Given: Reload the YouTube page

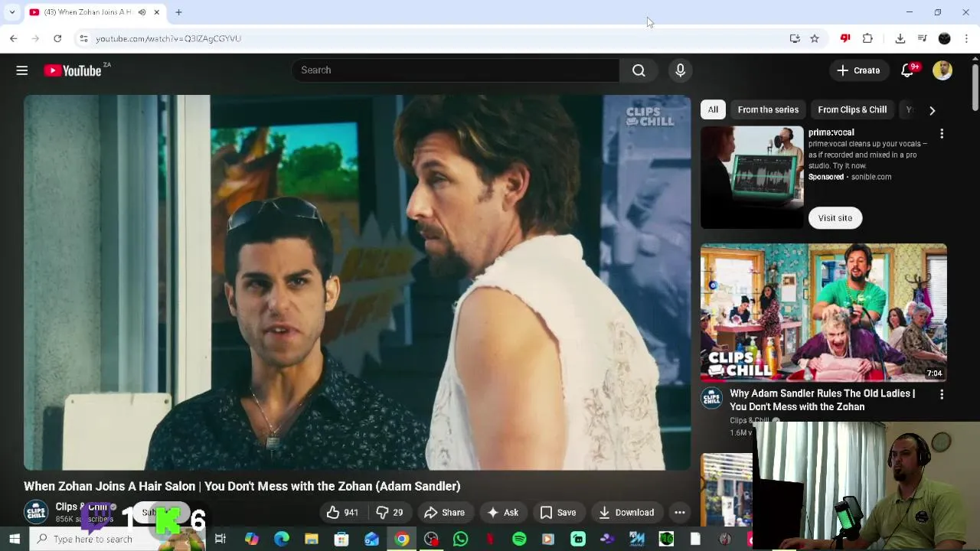Looking at the screenshot, I should (57, 38).
